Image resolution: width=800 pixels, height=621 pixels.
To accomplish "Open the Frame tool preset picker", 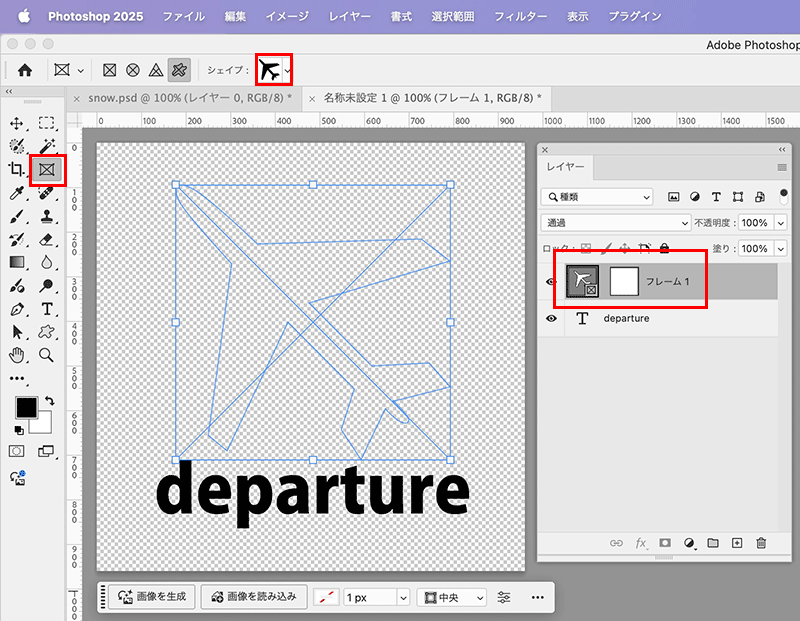I will coord(69,70).
